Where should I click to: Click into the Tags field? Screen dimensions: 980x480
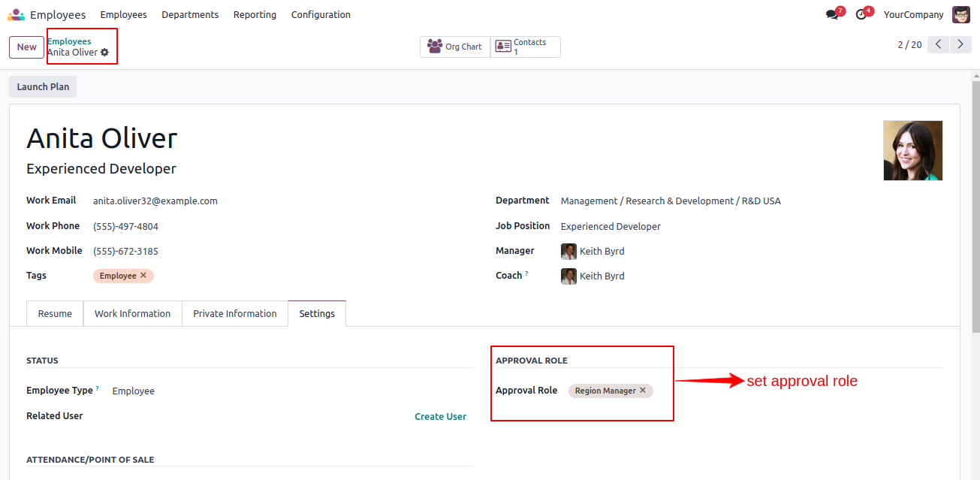283,276
